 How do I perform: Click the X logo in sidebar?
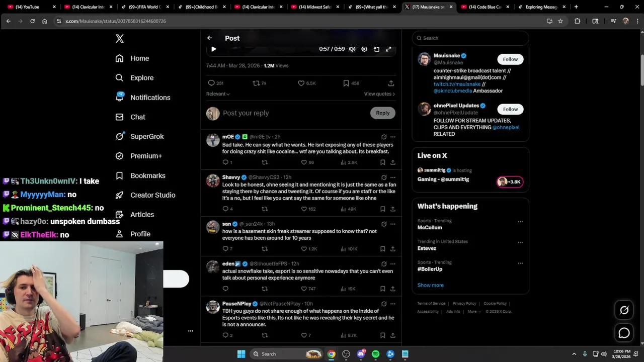pyautogui.click(x=120, y=39)
